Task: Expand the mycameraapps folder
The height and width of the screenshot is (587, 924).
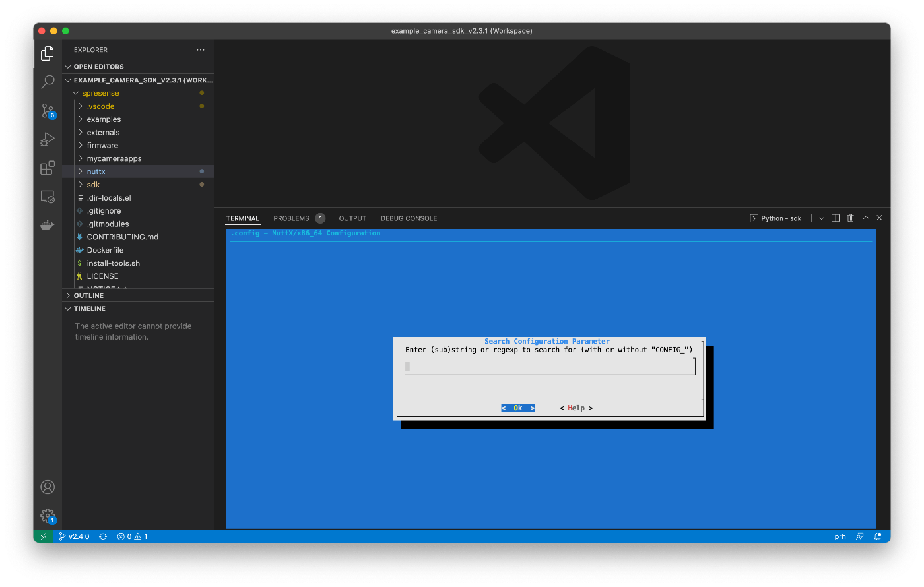Action: [x=139, y=159]
